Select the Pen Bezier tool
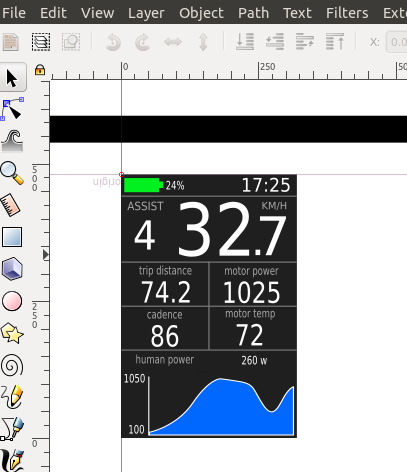 12,429
